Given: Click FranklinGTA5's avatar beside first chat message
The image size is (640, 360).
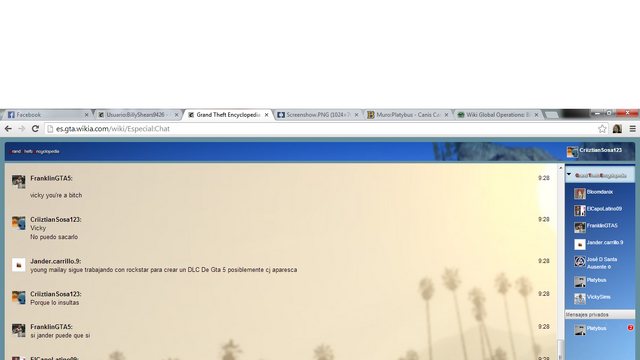Looking at the screenshot, I should tap(18, 182).
